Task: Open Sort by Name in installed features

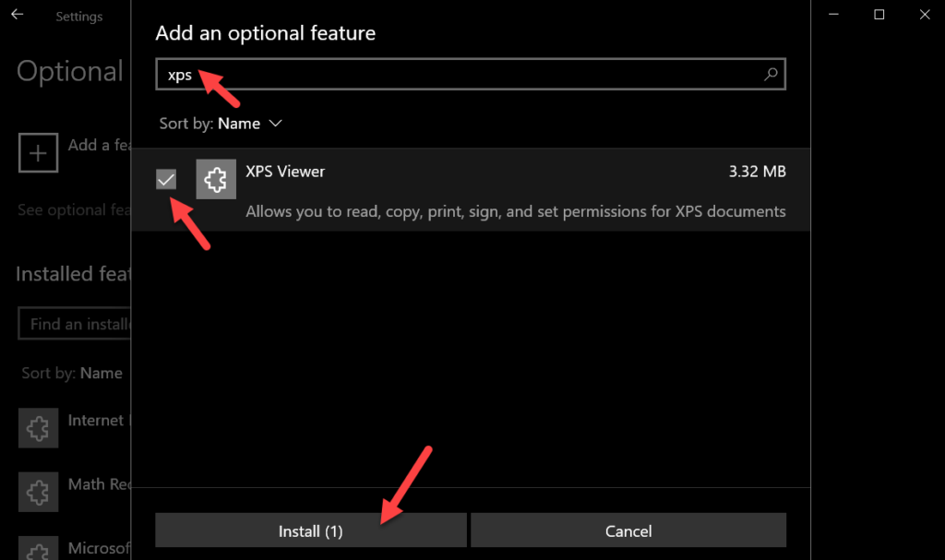Action: coord(72,373)
